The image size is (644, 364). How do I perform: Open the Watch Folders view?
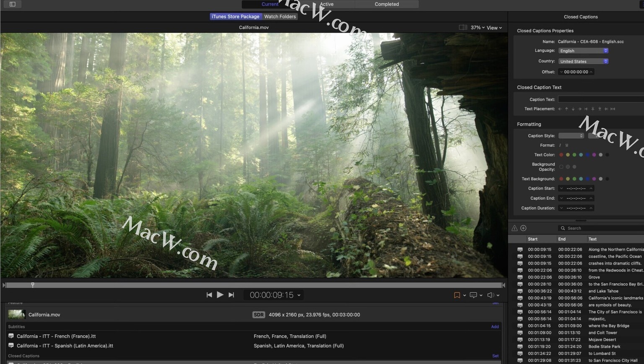click(x=280, y=16)
